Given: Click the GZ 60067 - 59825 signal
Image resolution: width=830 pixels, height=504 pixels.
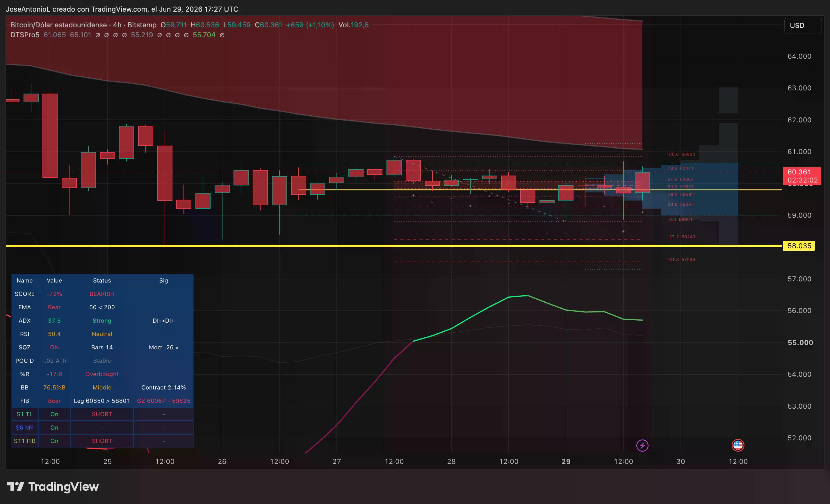Looking at the screenshot, I should [x=164, y=401].
